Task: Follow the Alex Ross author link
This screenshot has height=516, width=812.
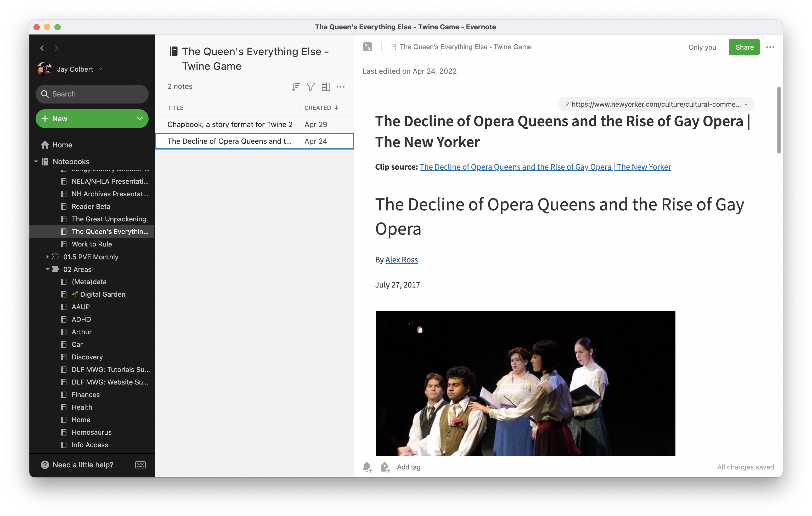Action: (401, 260)
